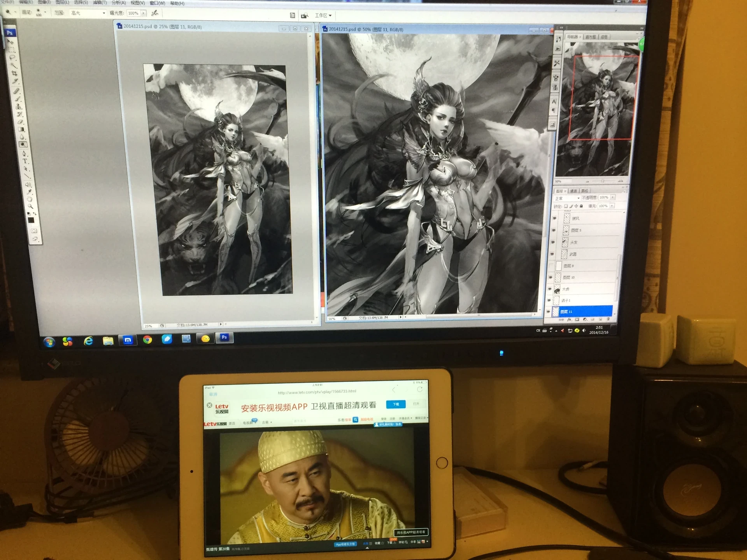This screenshot has height=560, width=747.
Task: Tap the Letv banner close X
Action: (x=209, y=405)
